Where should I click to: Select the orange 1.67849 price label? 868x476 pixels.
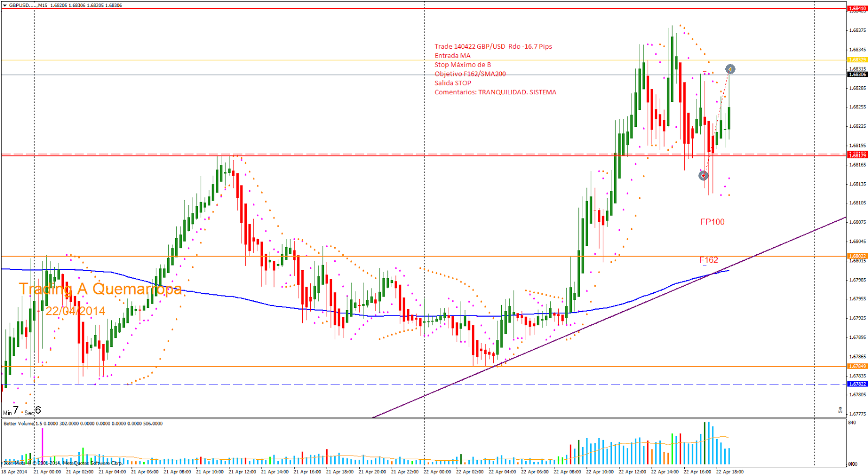pos(857,366)
